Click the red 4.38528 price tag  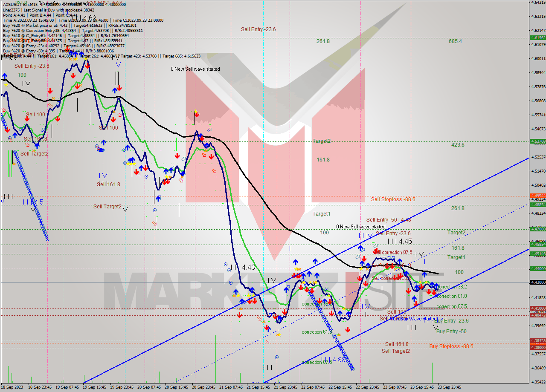pyautogui.click(x=537, y=341)
